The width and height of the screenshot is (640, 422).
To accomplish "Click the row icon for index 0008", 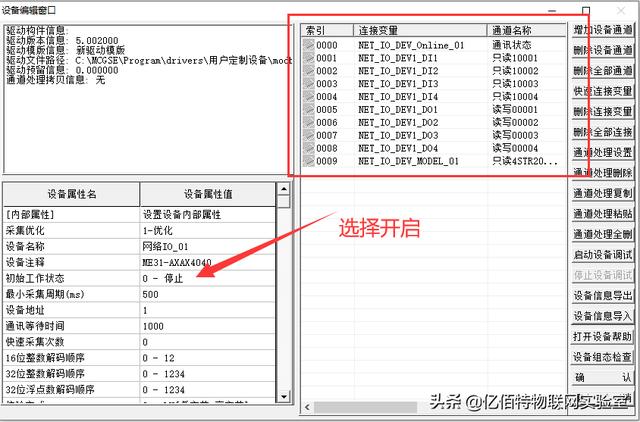I will point(309,148).
